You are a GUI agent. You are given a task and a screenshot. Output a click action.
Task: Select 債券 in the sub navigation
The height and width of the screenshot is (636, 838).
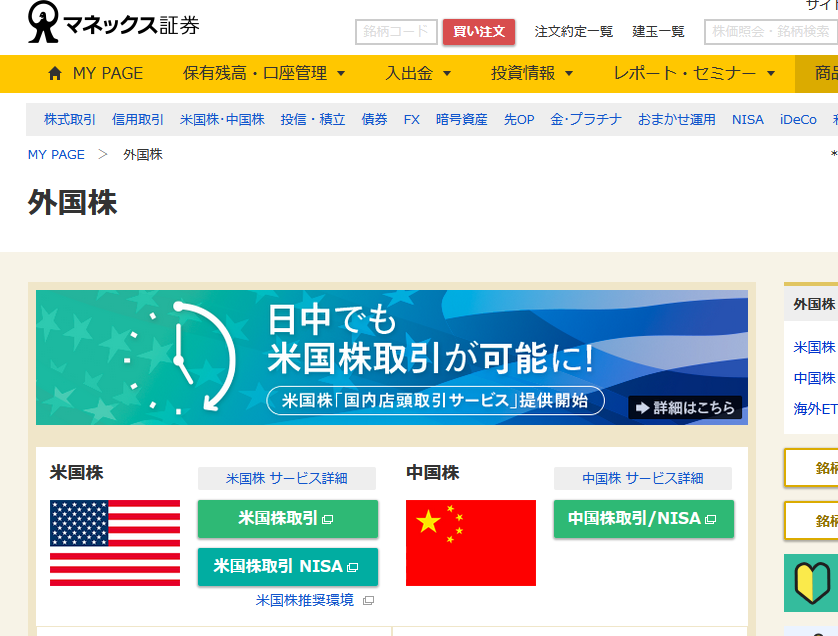click(x=374, y=119)
